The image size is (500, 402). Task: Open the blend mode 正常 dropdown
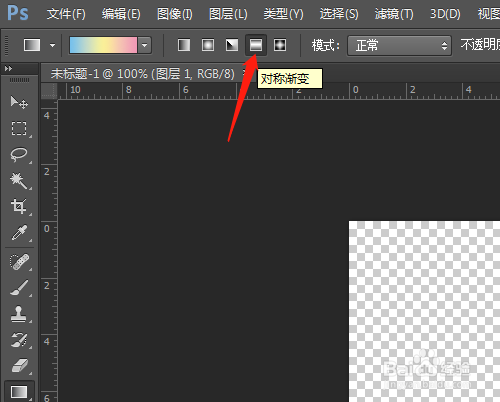click(399, 45)
